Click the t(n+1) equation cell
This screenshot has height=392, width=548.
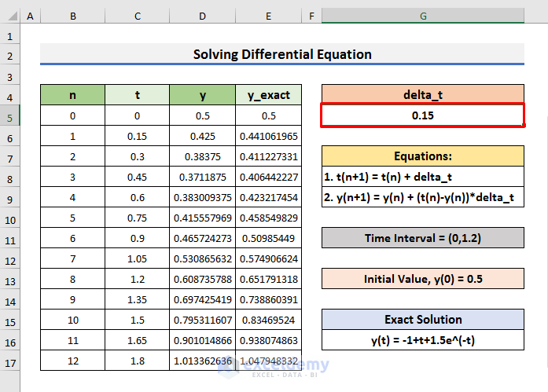(422, 177)
